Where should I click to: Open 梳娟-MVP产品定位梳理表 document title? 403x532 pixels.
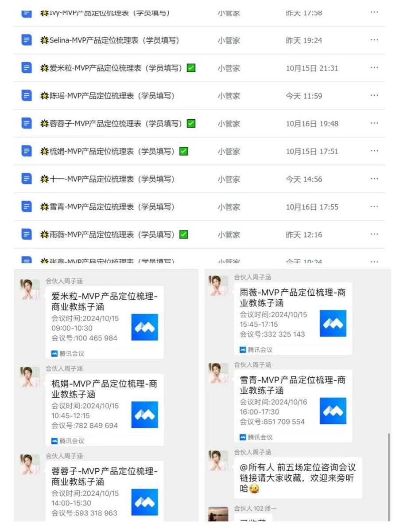pyautogui.click(x=112, y=151)
